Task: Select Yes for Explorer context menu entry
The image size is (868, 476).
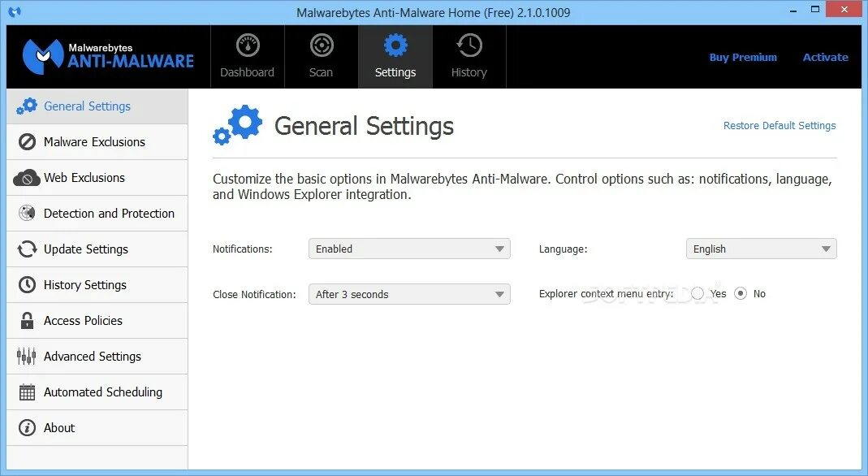Action: pyautogui.click(x=697, y=294)
